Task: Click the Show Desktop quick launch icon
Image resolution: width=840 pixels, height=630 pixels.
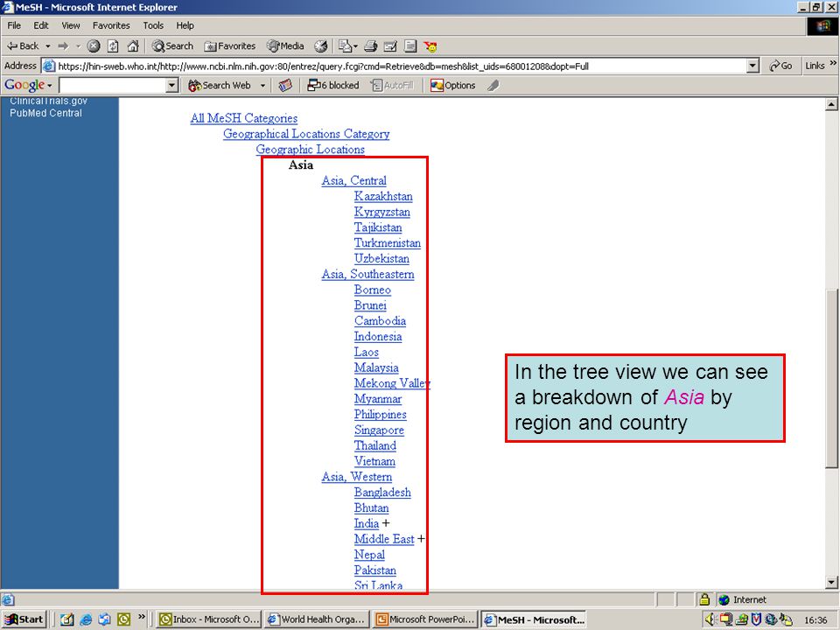Action: click(67, 619)
